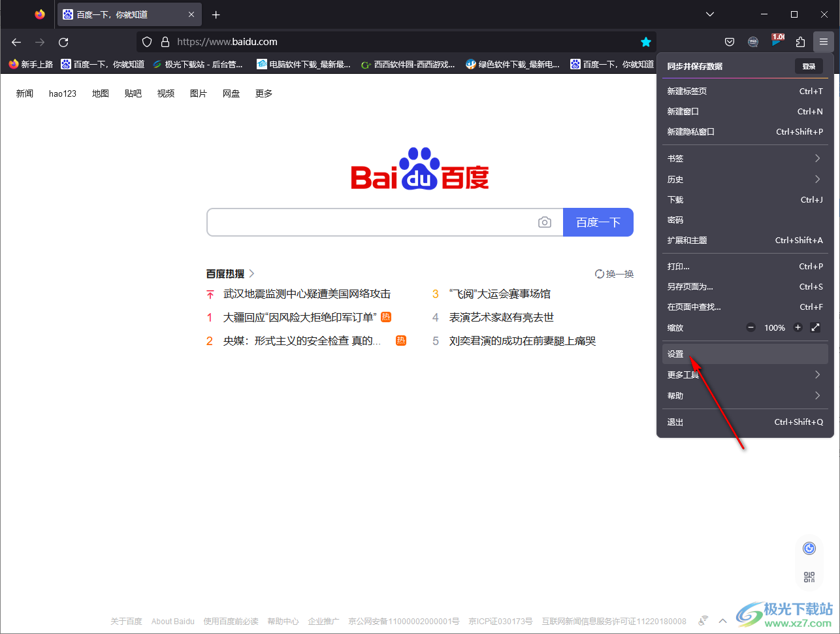Viewport: 840px width, 634px height.
Task: Select 密码 menu item
Action: click(x=745, y=220)
